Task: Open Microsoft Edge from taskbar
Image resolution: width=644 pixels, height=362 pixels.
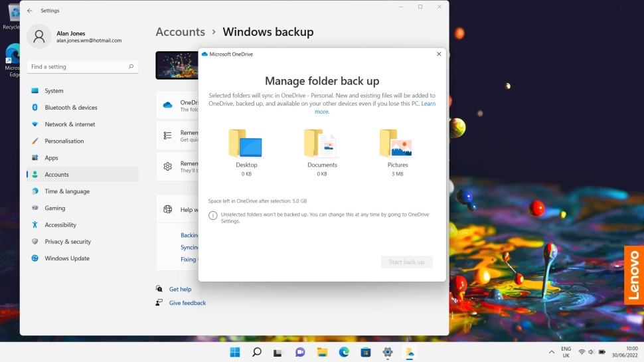Action: tap(344, 352)
